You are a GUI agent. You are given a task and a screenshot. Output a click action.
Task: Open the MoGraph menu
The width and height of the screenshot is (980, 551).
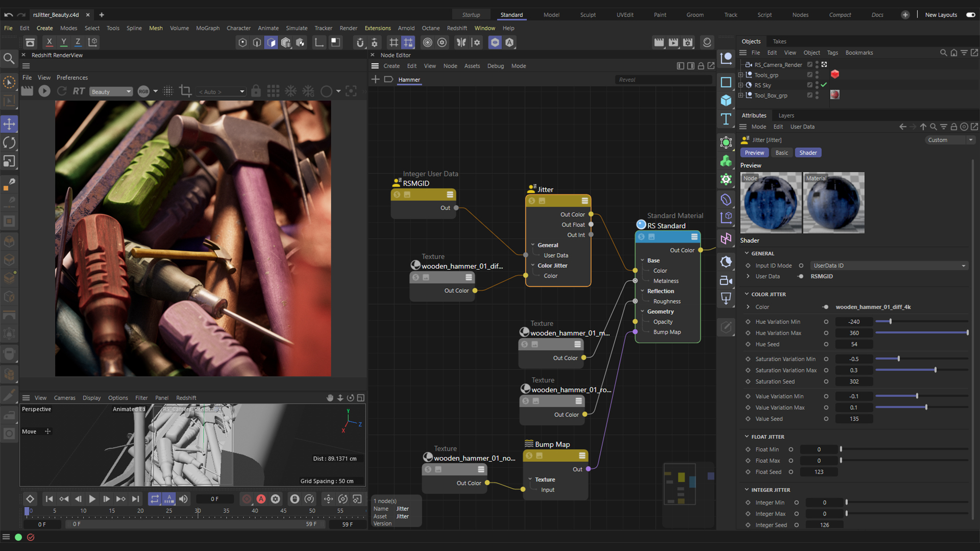(x=208, y=28)
